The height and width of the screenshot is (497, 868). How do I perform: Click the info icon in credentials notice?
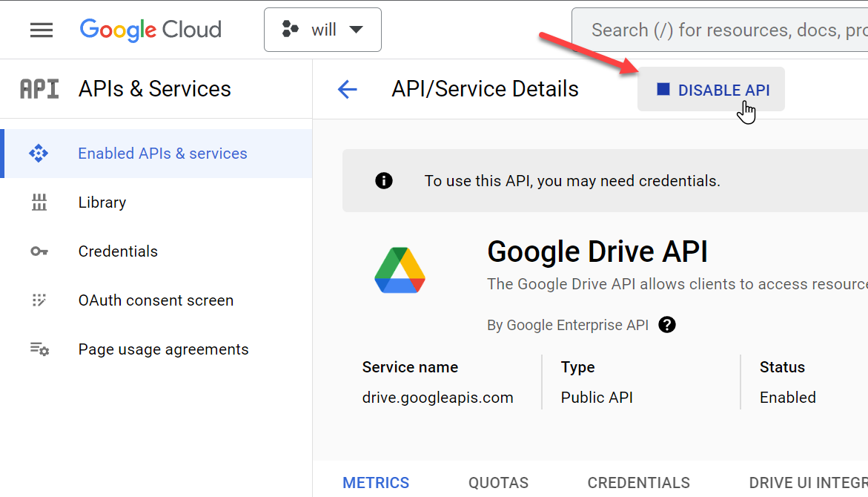[384, 181]
